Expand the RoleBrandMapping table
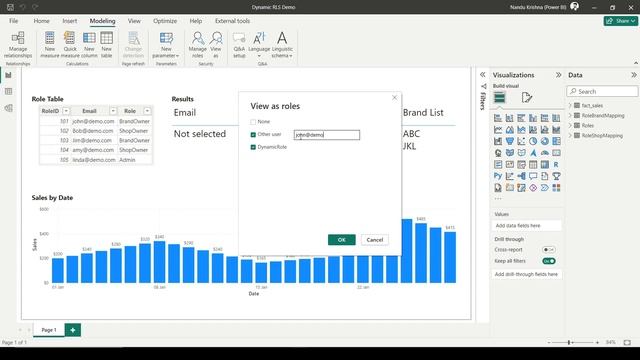The image size is (640, 360). tap(570, 116)
